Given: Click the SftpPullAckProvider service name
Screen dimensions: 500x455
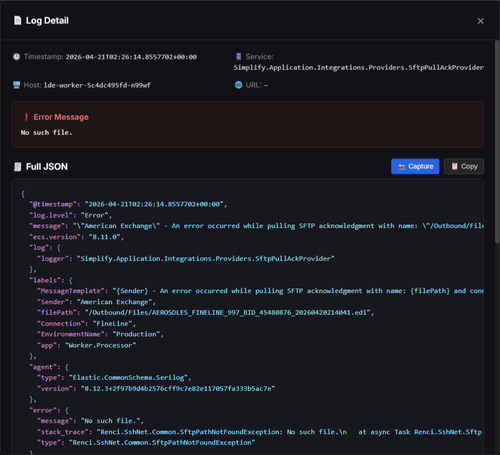Looking at the screenshot, I should coord(358,68).
